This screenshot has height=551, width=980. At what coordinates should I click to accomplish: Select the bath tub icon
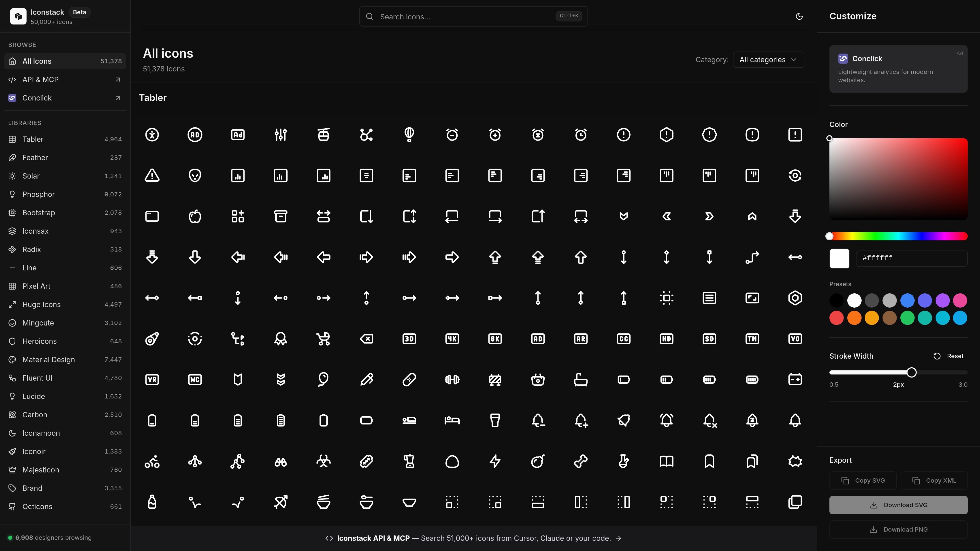click(581, 380)
